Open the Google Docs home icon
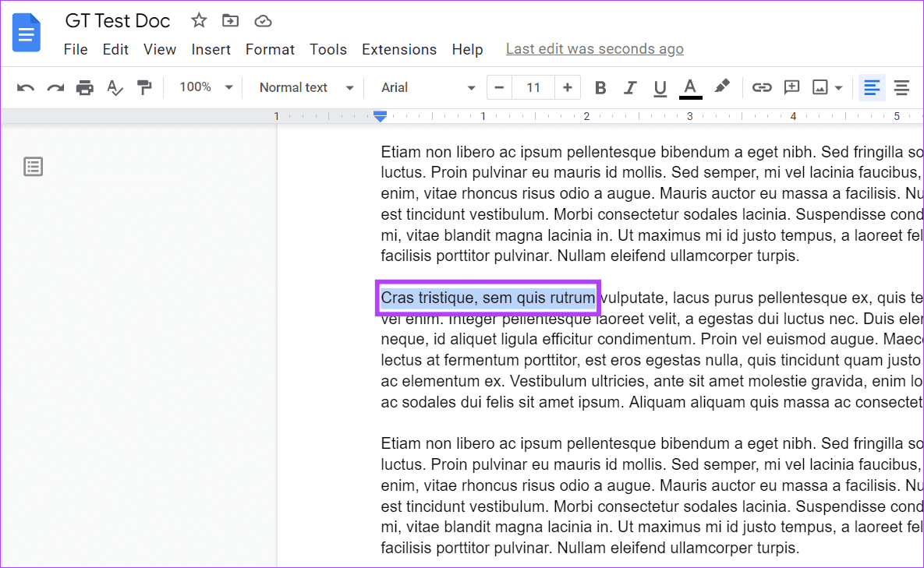Viewport: 924px width, 568px height. click(x=27, y=33)
